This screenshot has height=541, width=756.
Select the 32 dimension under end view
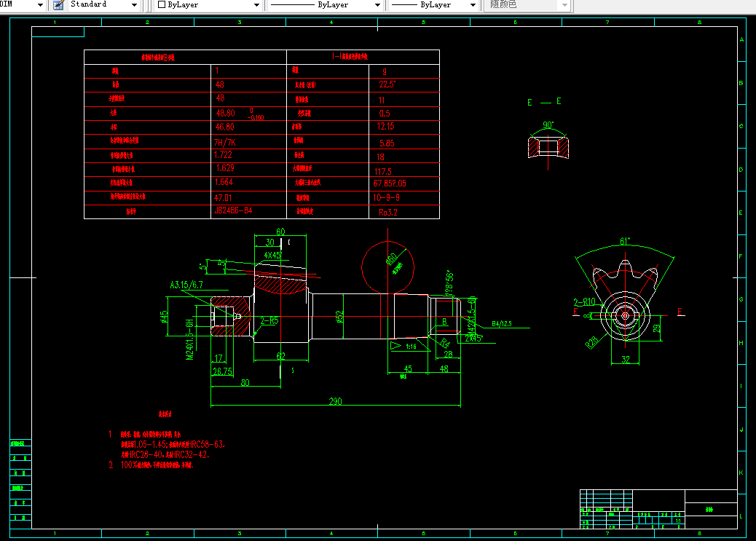pos(626,359)
